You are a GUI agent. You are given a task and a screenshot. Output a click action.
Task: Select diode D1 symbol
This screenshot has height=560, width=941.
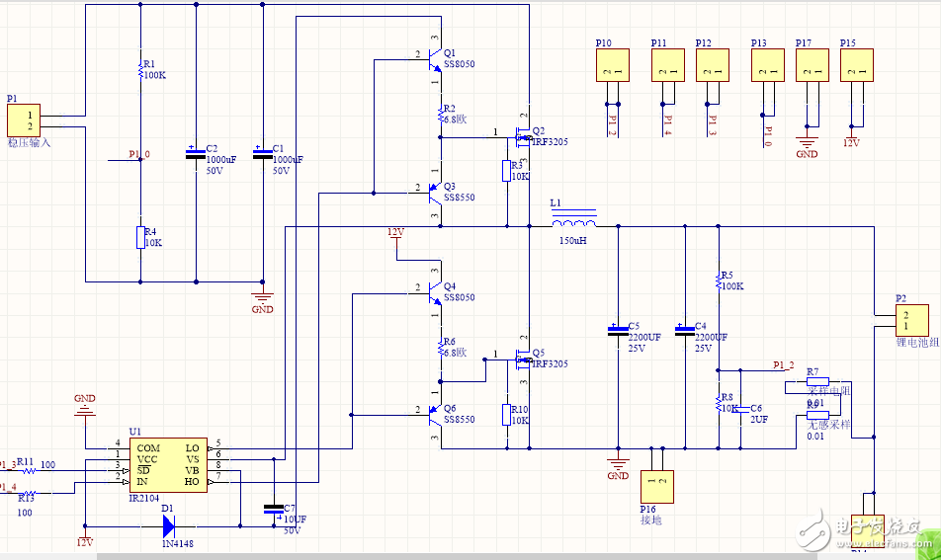[169, 526]
